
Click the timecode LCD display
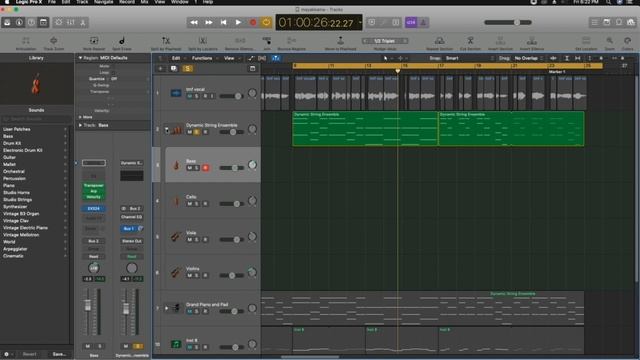[318, 23]
